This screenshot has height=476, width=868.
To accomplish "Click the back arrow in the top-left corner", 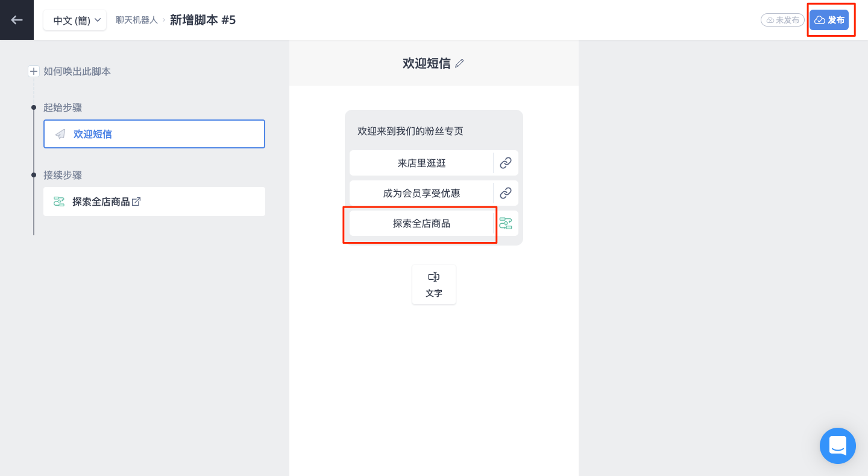I will pyautogui.click(x=17, y=20).
